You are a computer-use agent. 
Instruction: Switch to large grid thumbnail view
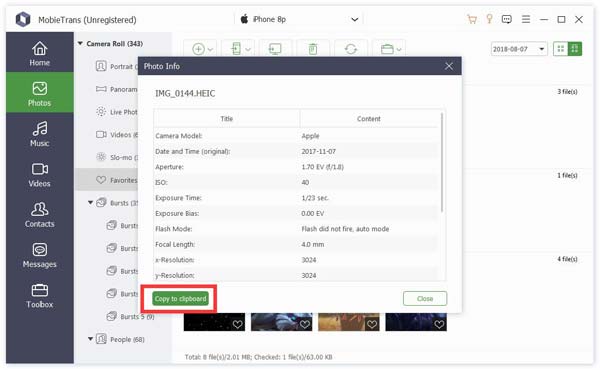pyautogui.click(x=575, y=49)
